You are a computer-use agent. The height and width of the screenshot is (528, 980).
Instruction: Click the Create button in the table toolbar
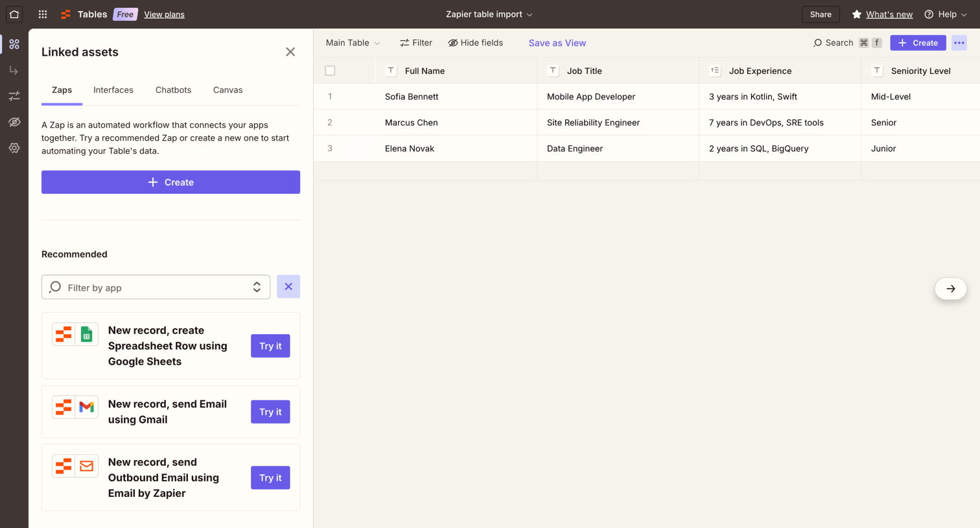918,43
